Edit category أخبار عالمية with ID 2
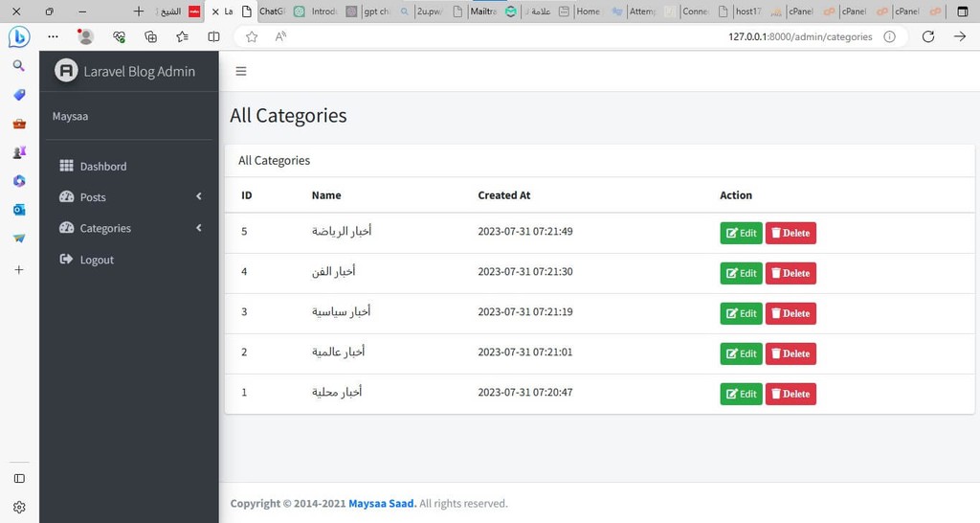Image resolution: width=980 pixels, height=523 pixels. (741, 353)
